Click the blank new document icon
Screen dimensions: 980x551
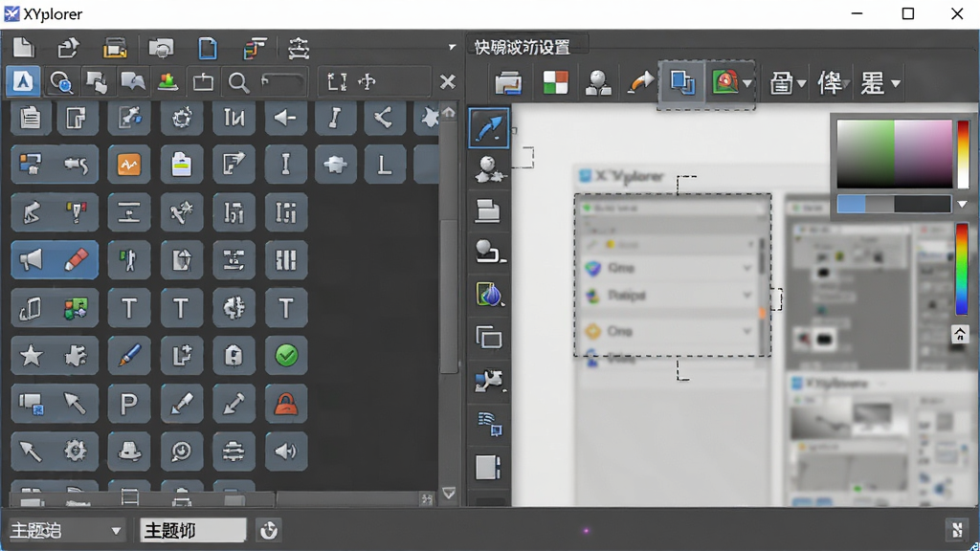tap(23, 48)
